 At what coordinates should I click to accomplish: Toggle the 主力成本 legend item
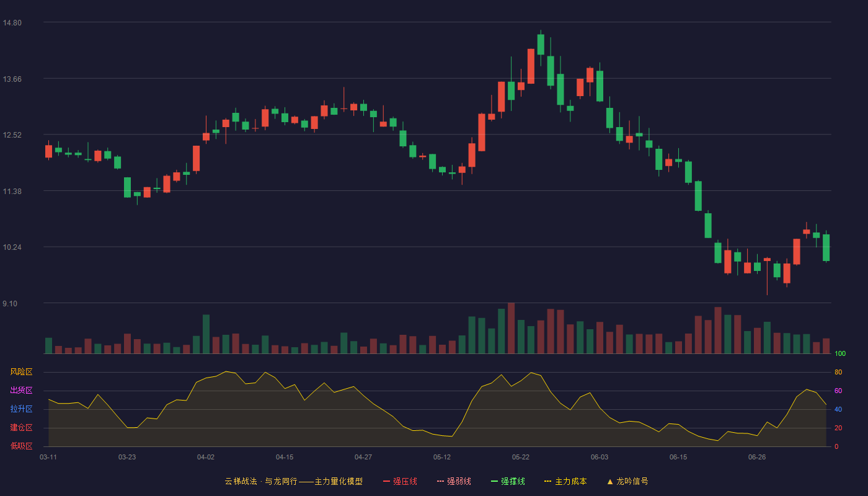565,481
